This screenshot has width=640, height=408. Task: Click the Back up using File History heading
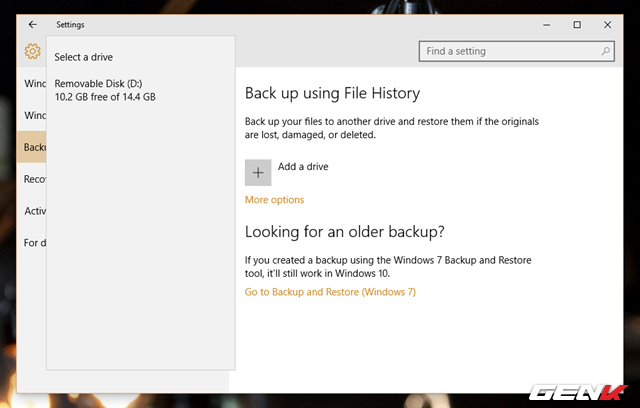pyautogui.click(x=332, y=93)
